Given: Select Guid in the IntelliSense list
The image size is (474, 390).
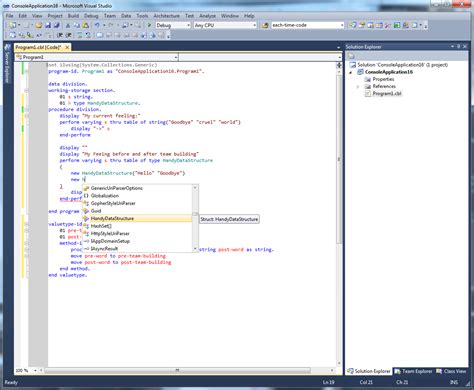Looking at the screenshot, I should (137, 211).
